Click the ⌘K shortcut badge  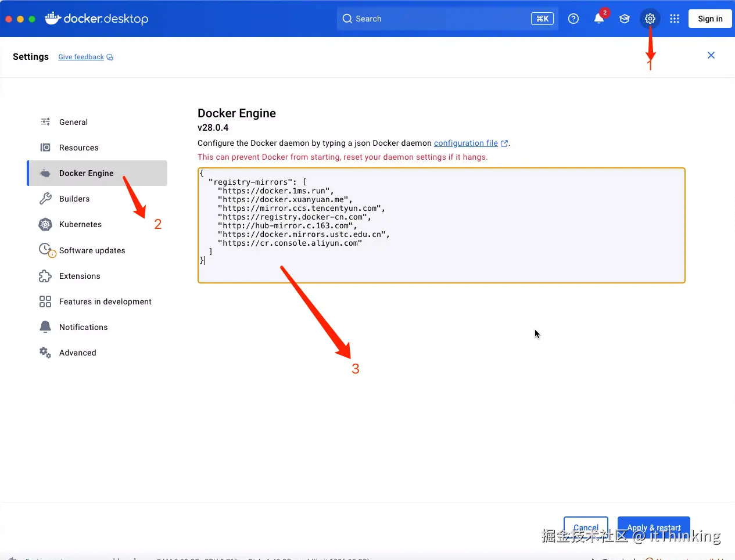[542, 19]
